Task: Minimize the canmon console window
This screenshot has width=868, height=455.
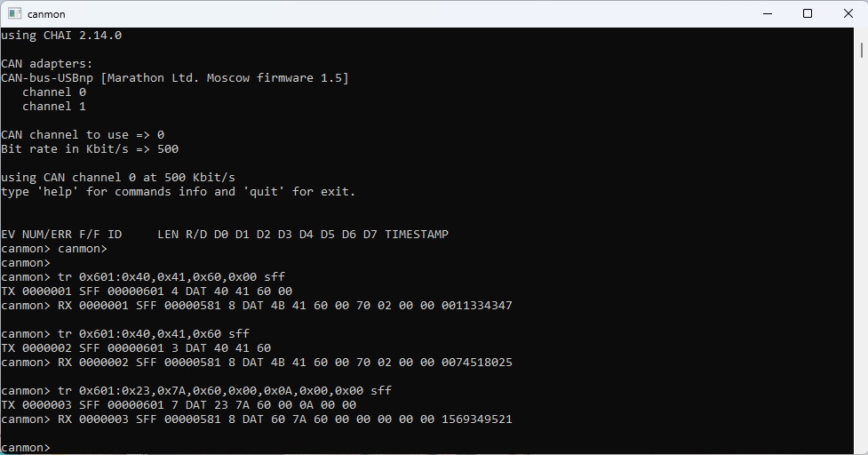Action: tap(768, 14)
